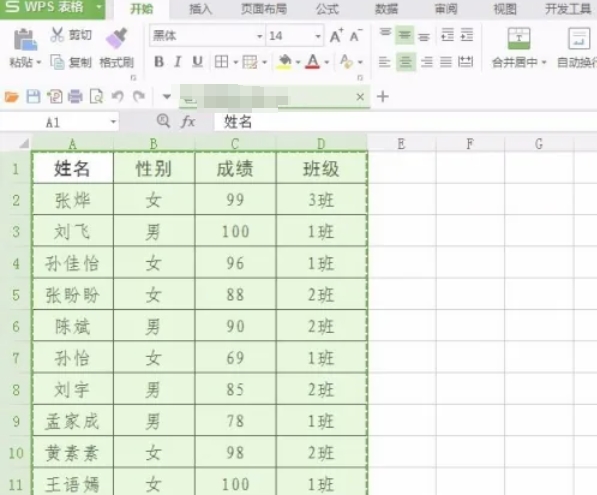Redo the last action
Viewport: 597px width, 495px height.
tap(139, 96)
